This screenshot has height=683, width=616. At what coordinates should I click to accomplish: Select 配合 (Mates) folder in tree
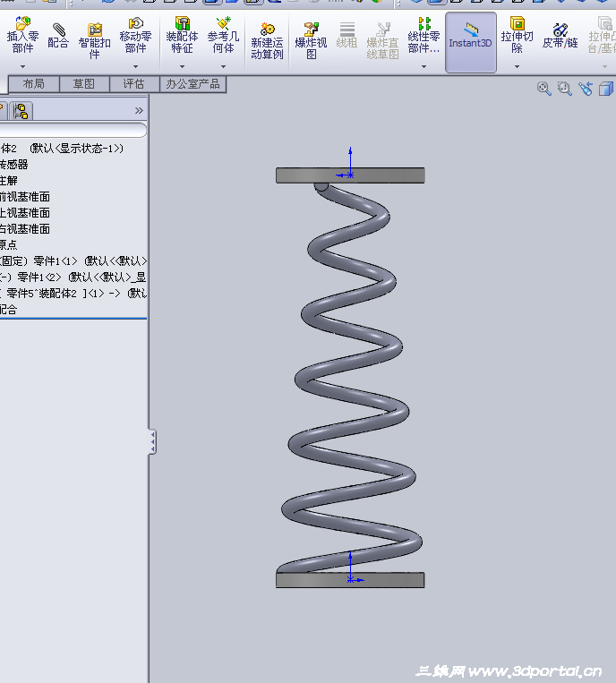click(x=9, y=310)
